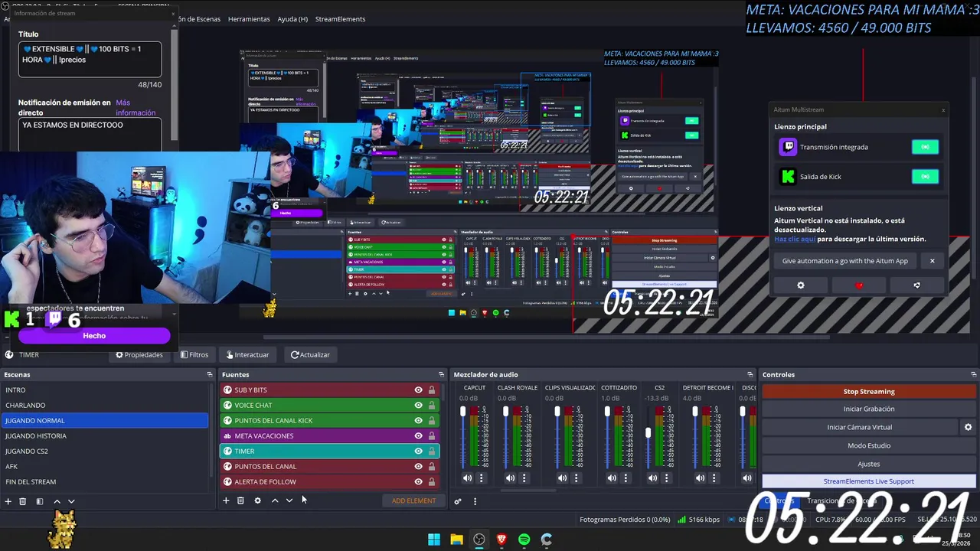The width and height of the screenshot is (980, 551).
Task: Delete selected scene with trash icon
Action: [23, 501]
